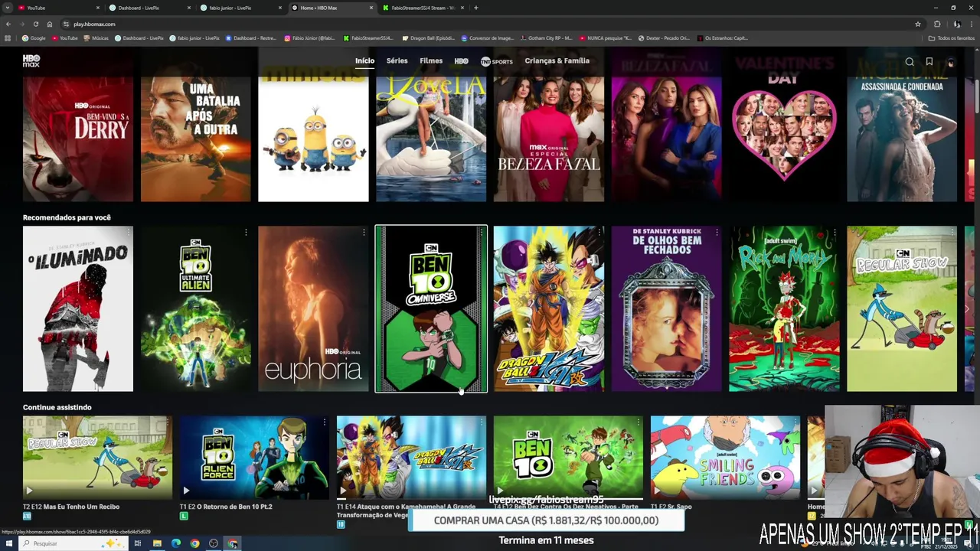The width and height of the screenshot is (980, 551).
Task: Open O Iluminado poster
Action: pyautogui.click(x=78, y=308)
